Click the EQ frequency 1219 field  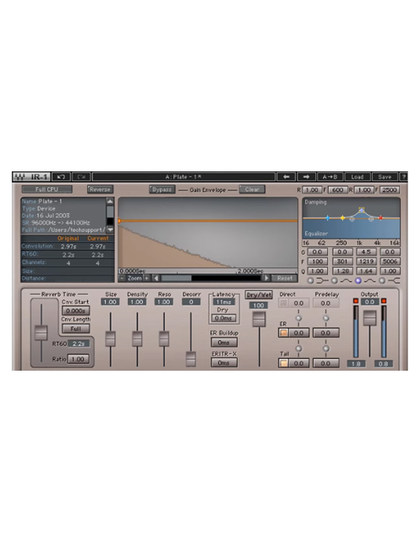[x=366, y=261]
